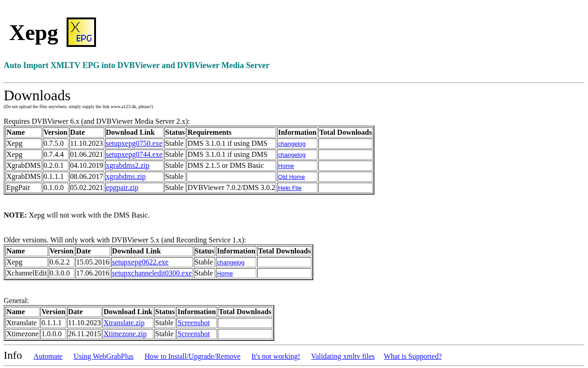Open changelog for Xepg 0.7.4.4
The width and height of the screenshot is (588, 368).
pyautogui.click(x=292, y=155)
